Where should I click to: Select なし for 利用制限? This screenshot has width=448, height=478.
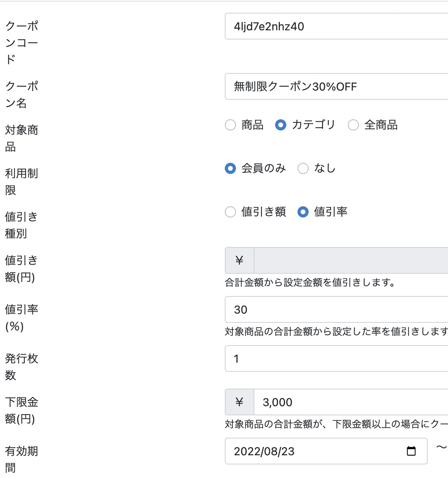tap(303, 168)
